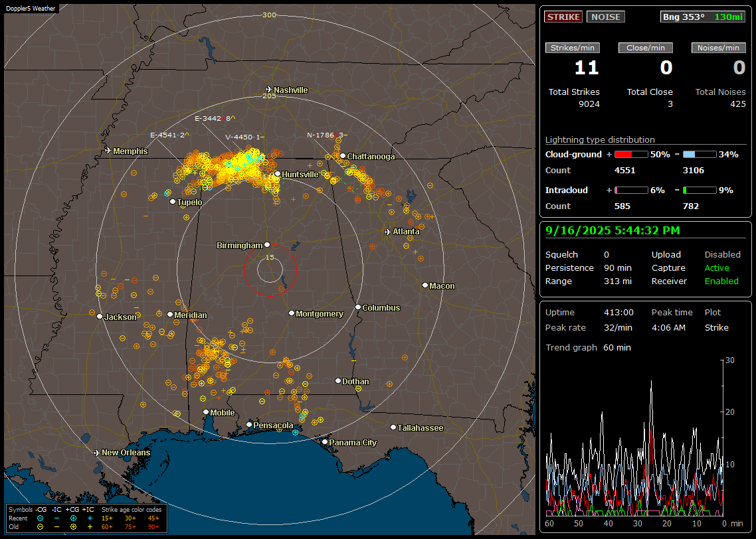This screenshot has width=756, height=539.
Task: Click the Columbus city marker
Action: click(358, 307)
